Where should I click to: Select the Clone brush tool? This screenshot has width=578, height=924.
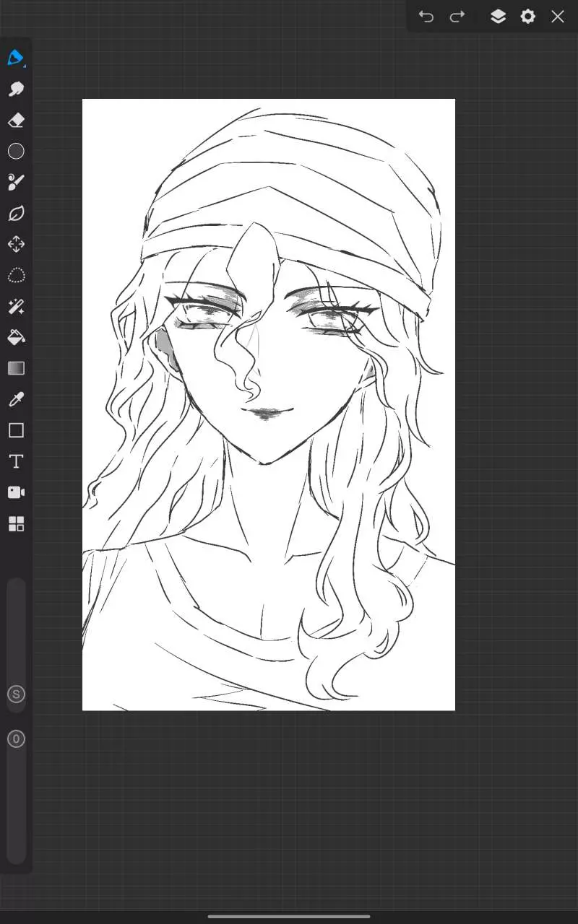tap(16, 182)
